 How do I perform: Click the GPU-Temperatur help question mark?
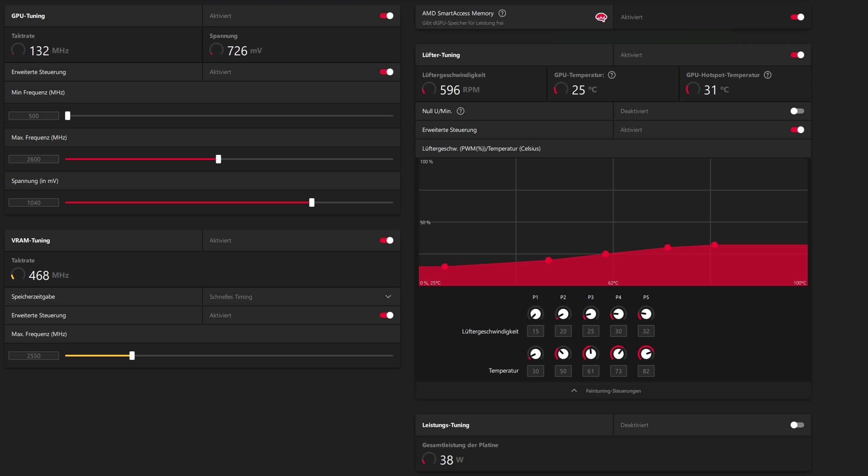(612, 75)
